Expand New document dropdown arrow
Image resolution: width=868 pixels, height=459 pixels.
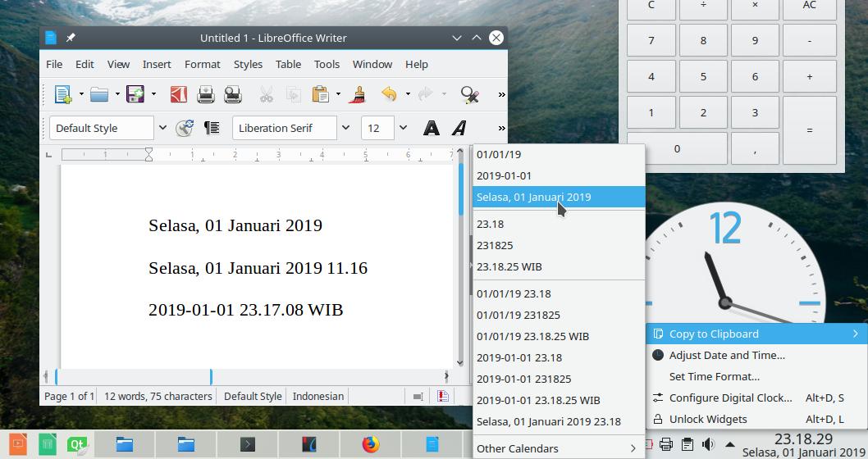point(81,94)
